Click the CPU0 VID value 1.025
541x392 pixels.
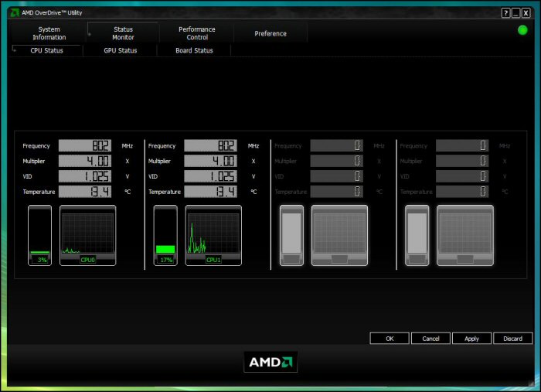[x=85, y=176]
